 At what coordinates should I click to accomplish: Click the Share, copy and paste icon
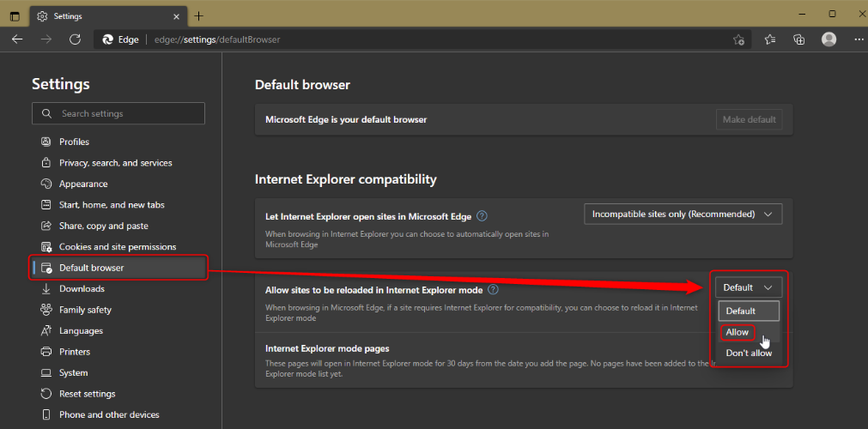(x=46, y=226)
